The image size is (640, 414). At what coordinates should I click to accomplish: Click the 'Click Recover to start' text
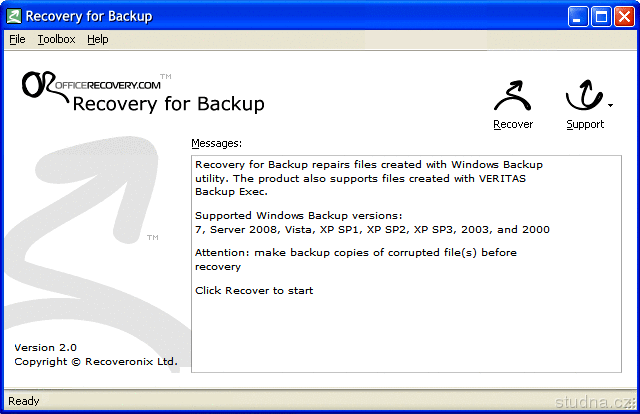(254, 291)
